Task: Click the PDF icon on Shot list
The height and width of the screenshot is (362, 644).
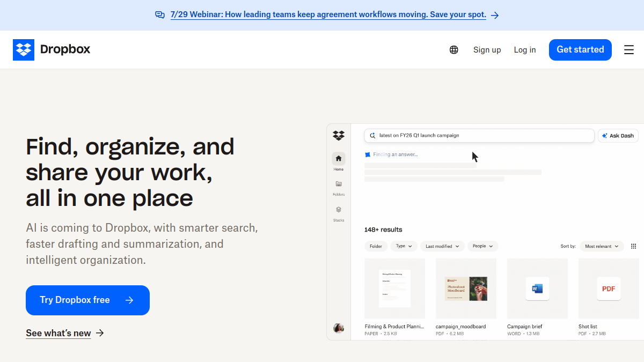Action: pos(609,289)
